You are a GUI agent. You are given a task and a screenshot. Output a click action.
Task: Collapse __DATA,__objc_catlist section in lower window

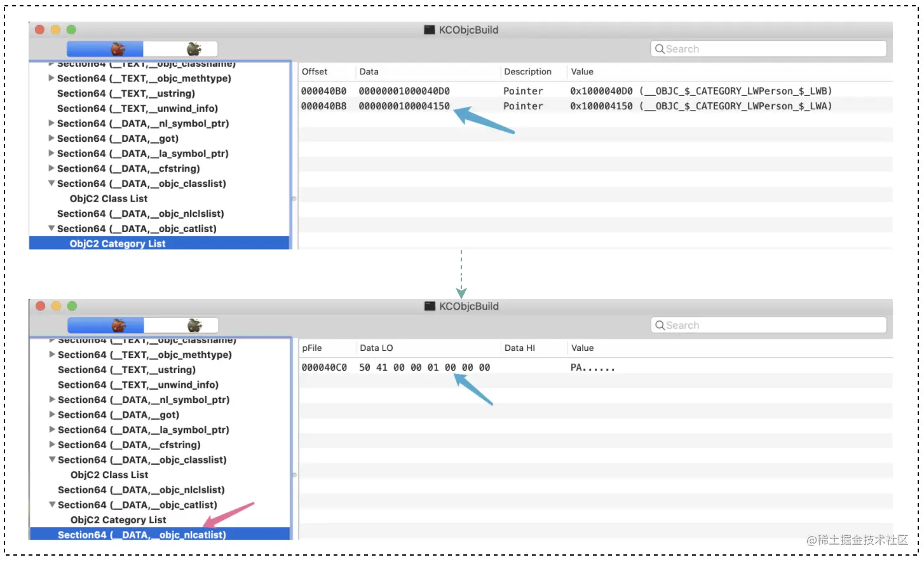tap(52, 505)
